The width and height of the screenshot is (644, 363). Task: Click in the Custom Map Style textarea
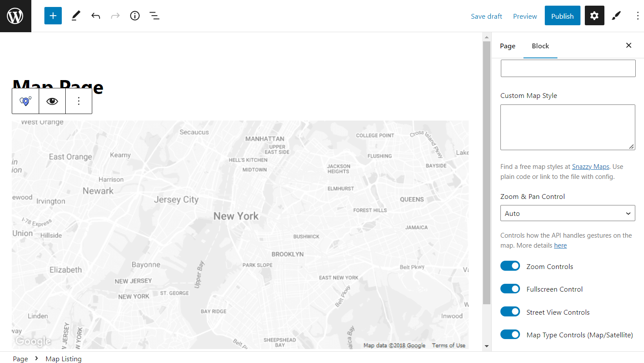coord(568,127)
